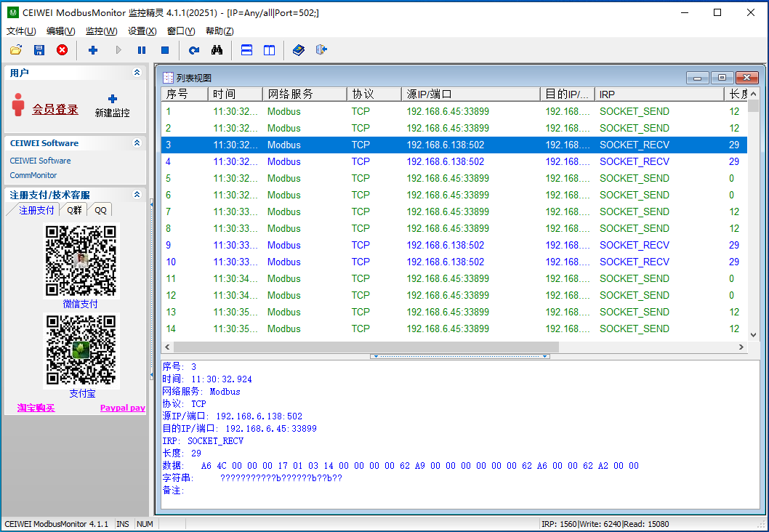
Task: Click the binoculars search icon
Action: tap(217, 50)
